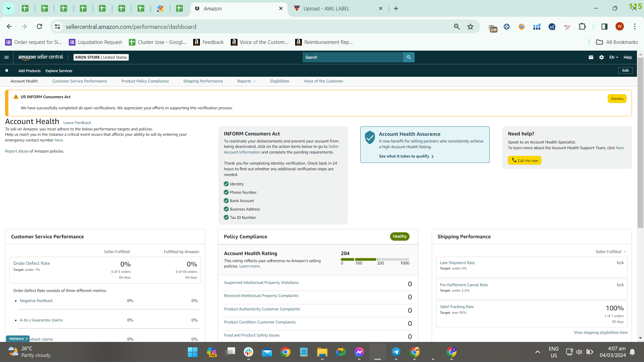
Task: Open the Chrome extensions puzzle icon
Action: coord(582,27)
